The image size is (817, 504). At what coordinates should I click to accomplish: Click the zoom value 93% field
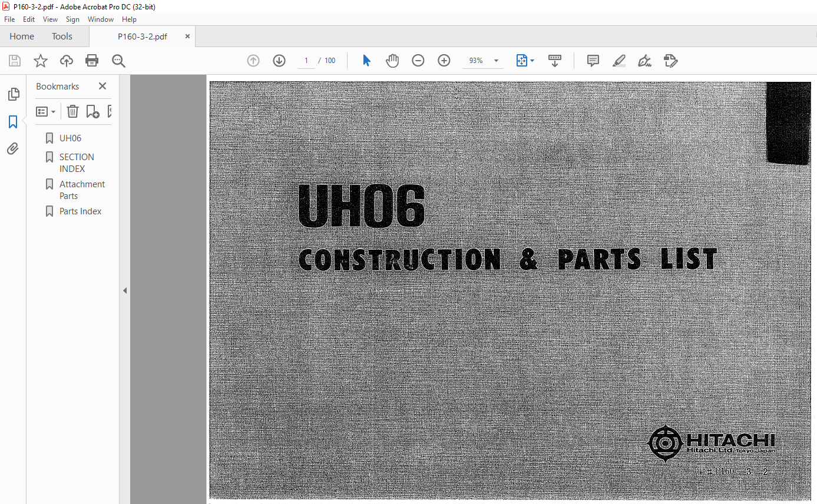tap(476, 61)
